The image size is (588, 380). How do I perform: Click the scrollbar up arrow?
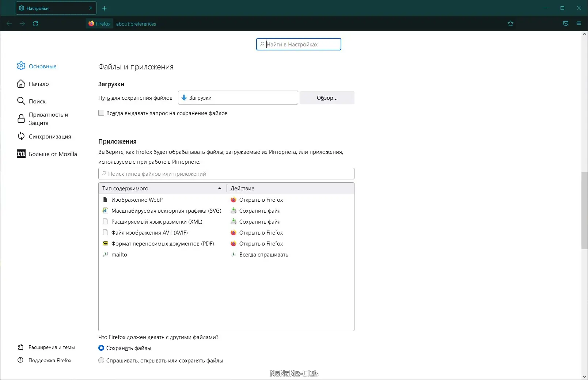[x=584, y=34]
